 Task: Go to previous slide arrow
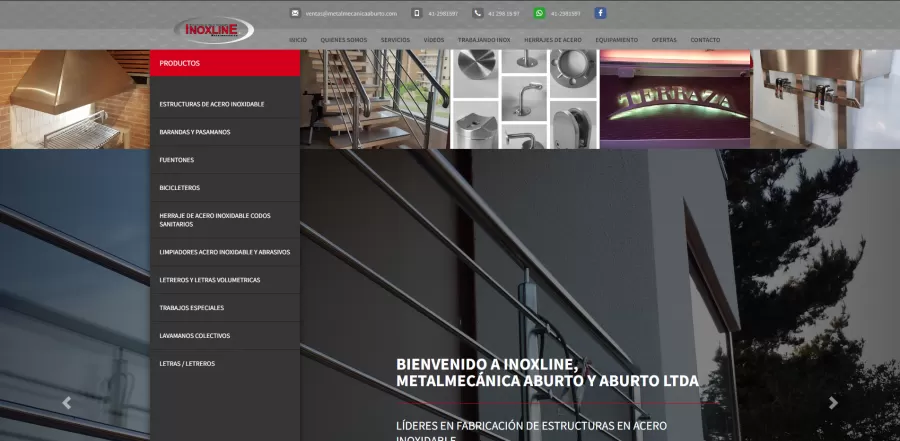click(67, 403)
